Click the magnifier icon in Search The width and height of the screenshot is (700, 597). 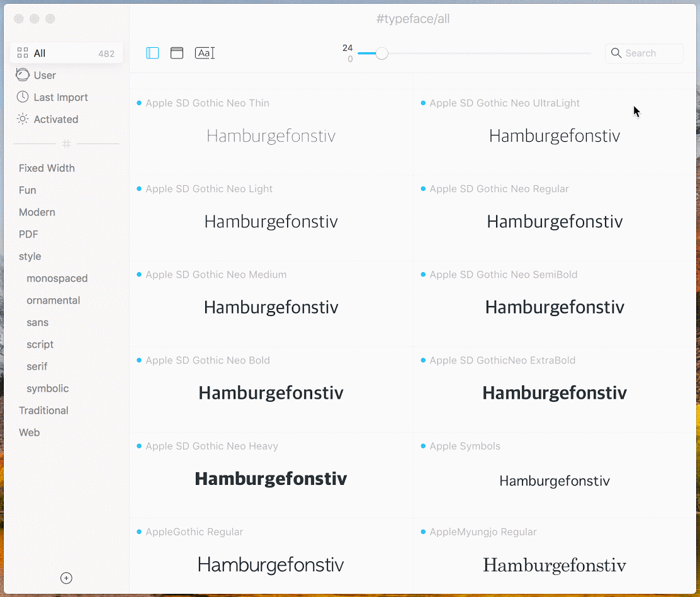(x=616, y=53)
